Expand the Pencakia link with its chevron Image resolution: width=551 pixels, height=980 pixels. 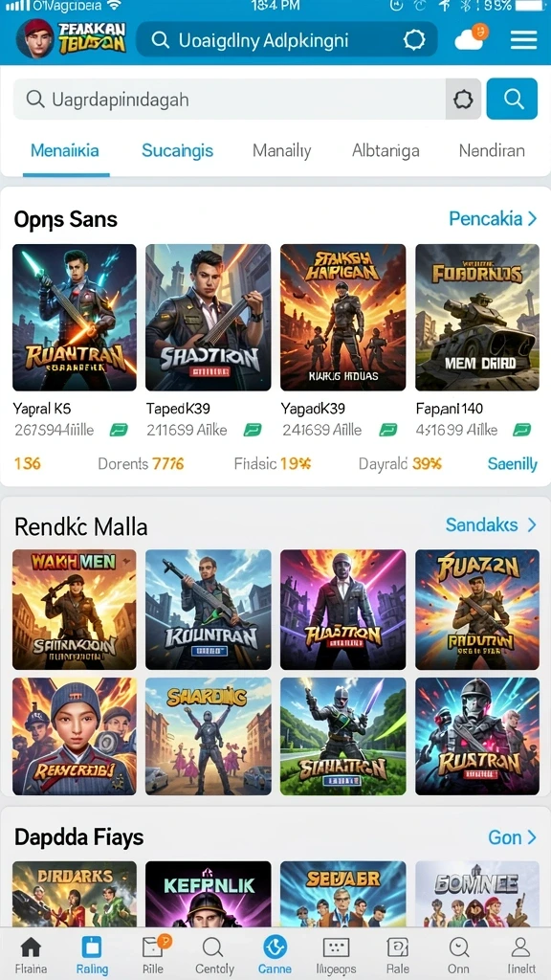pos(493,218)
